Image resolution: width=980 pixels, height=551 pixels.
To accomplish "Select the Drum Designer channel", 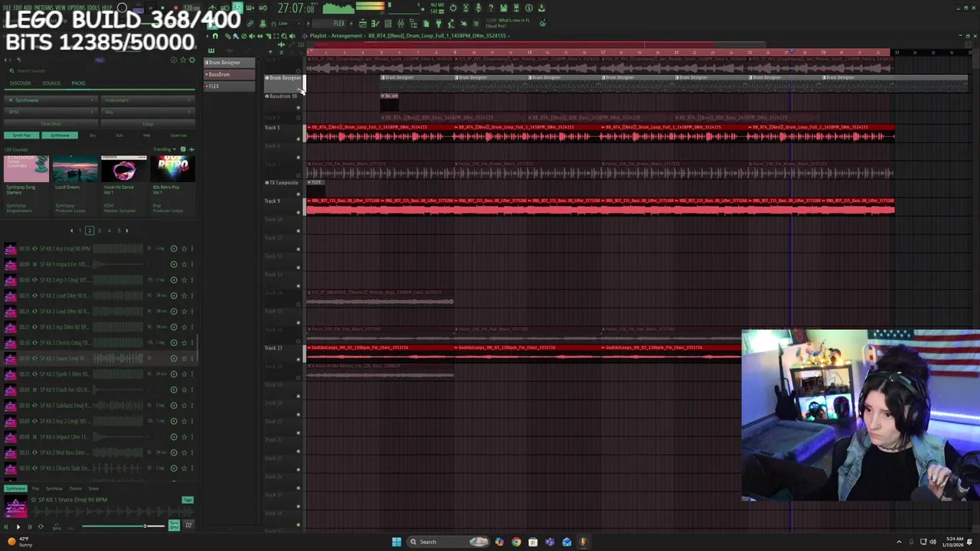I will pos(229,63).
